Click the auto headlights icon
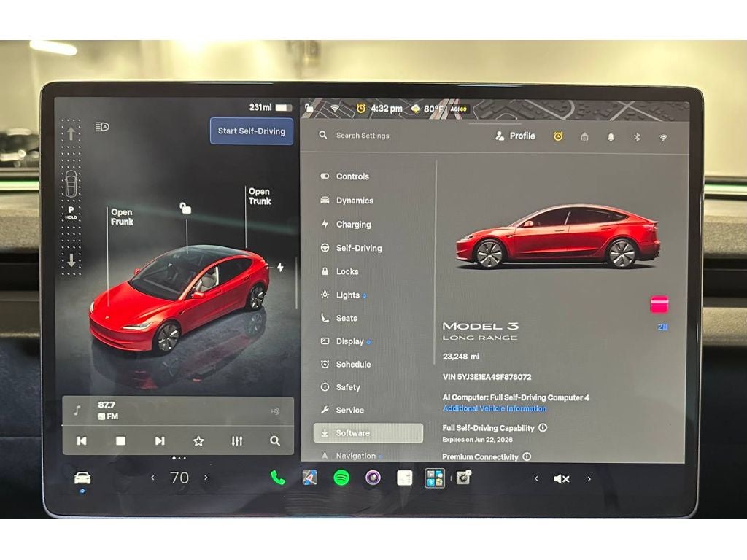 pos(102,127)
